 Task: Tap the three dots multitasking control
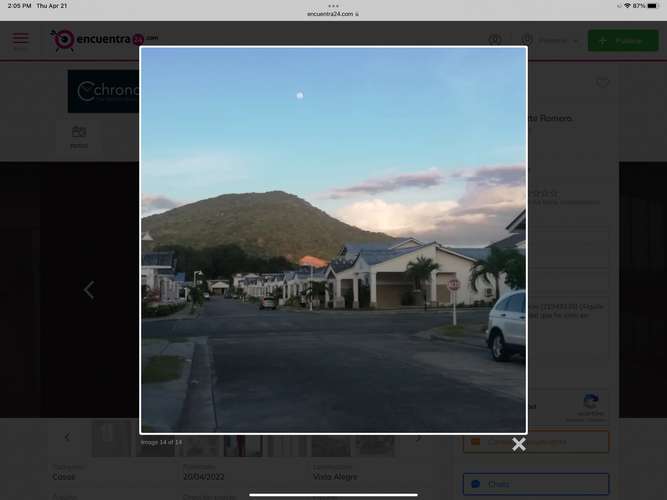click(x=334, y=6)
